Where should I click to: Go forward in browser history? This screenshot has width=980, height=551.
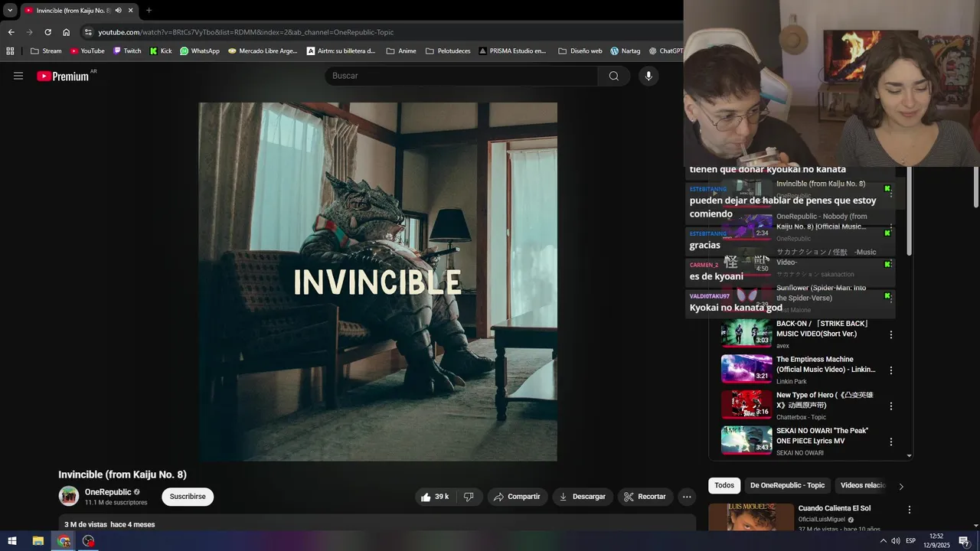29,32
